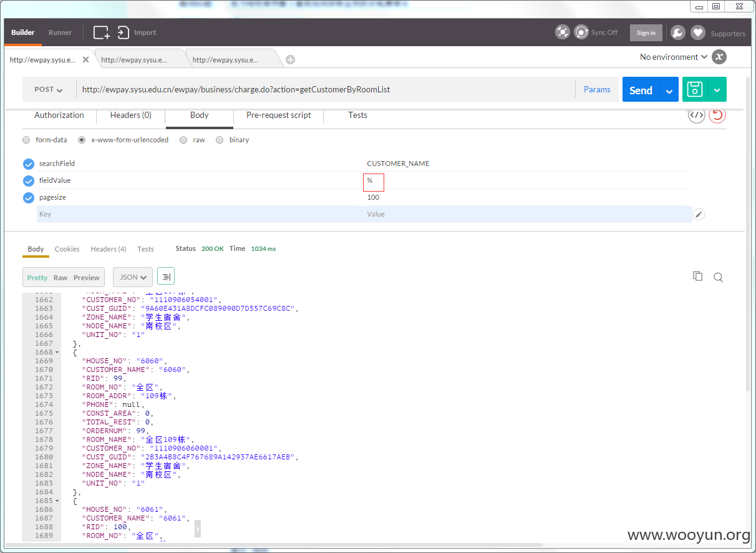756x553 pixels.
Task: Save request using floppy disk icon
Action: pyautogui.click(x=695, y=89)
